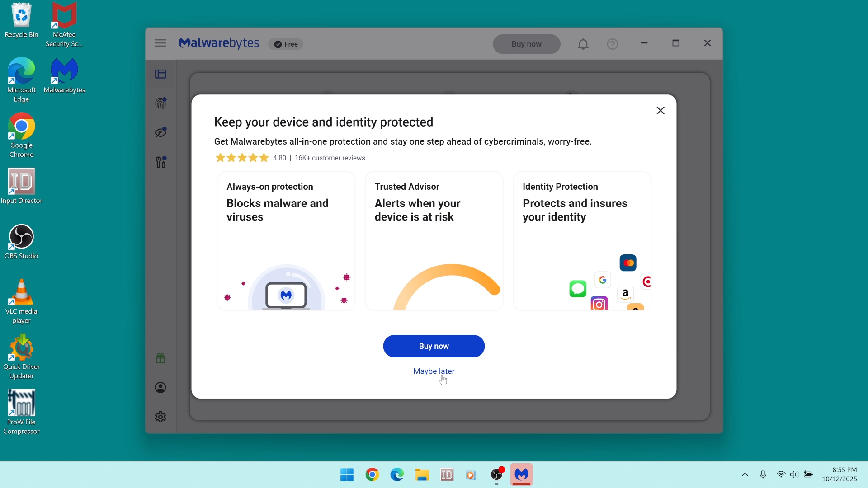Minimize the Malwarebytes window
Image resolution: width=868 pixels, height=488 pixels.
pyautogui.click(x=644, y=43)
